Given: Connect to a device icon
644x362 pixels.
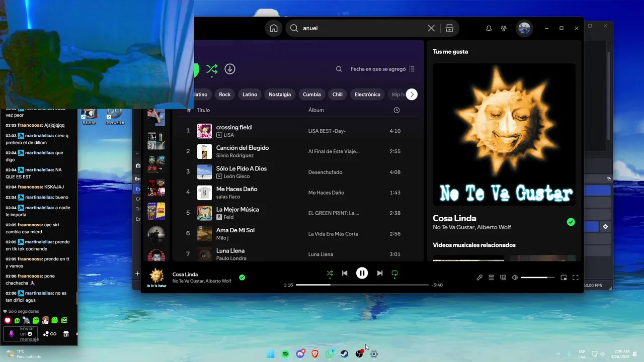Looking at the screenshot, I should tap(503, 278).
